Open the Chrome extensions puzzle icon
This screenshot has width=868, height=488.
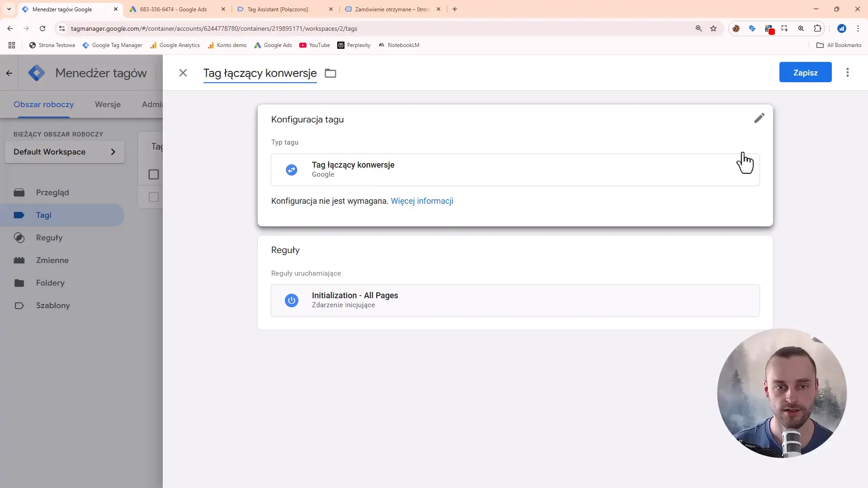point(817,28)
